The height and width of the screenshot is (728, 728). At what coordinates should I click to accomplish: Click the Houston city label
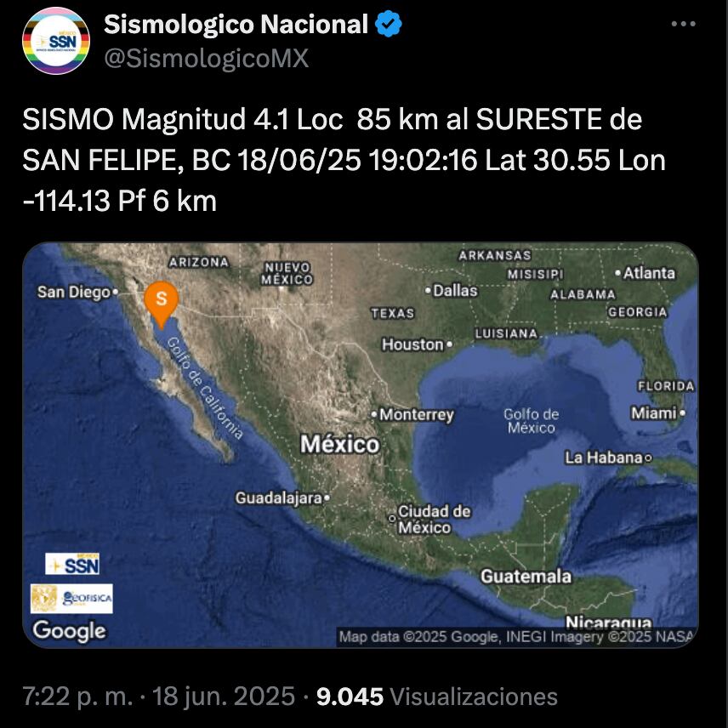(413, 344)
